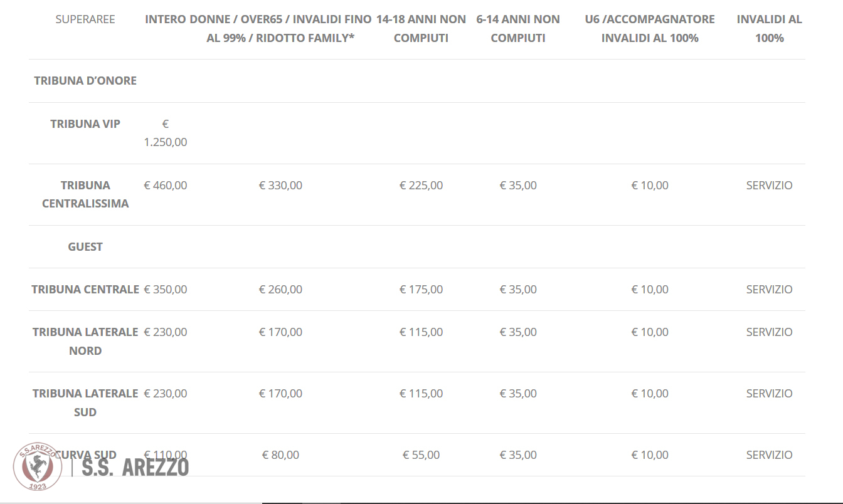
Task: Select the TRIBUNA D'ONORE row label
Action: coord(85,81)
